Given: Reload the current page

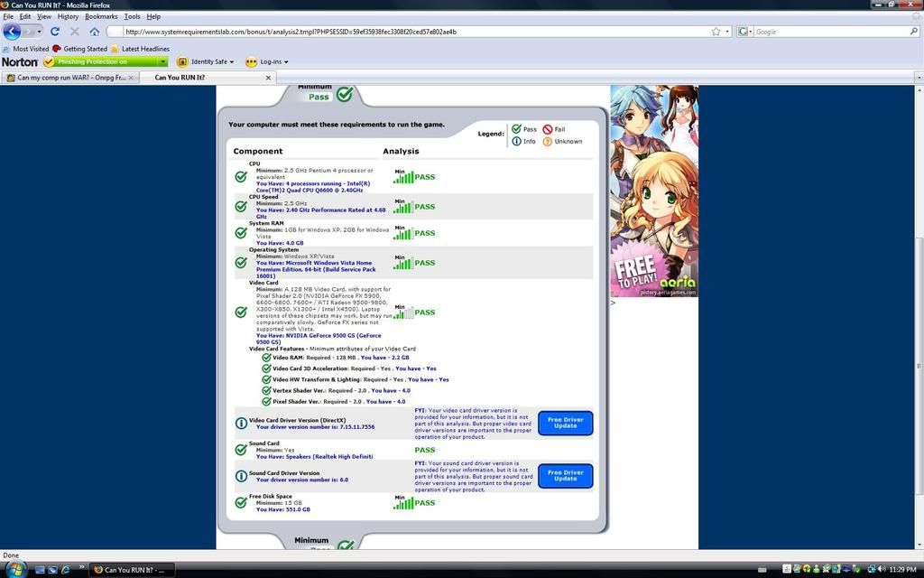Looking at the screenshot, I should tap(55, 32).
